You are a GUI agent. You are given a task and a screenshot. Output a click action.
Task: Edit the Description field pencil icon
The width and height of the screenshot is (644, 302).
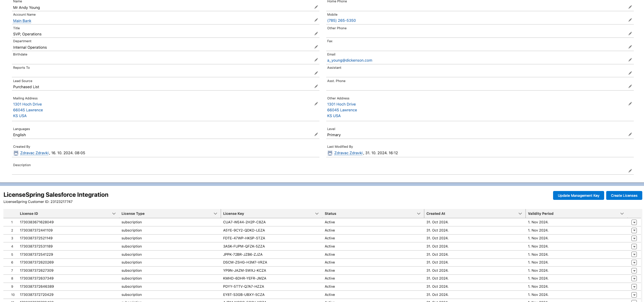tap(630, 171)
